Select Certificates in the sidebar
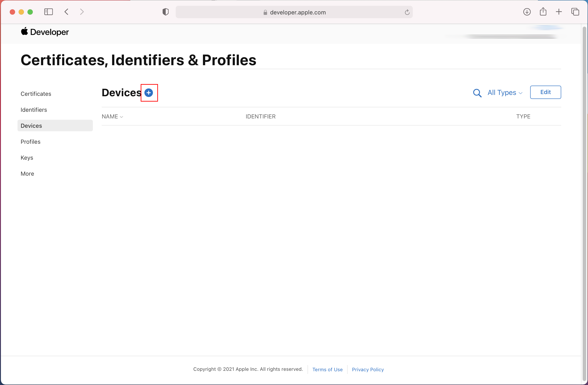The height and width of the screenshot is (385, 588). [x=36, y=94]
